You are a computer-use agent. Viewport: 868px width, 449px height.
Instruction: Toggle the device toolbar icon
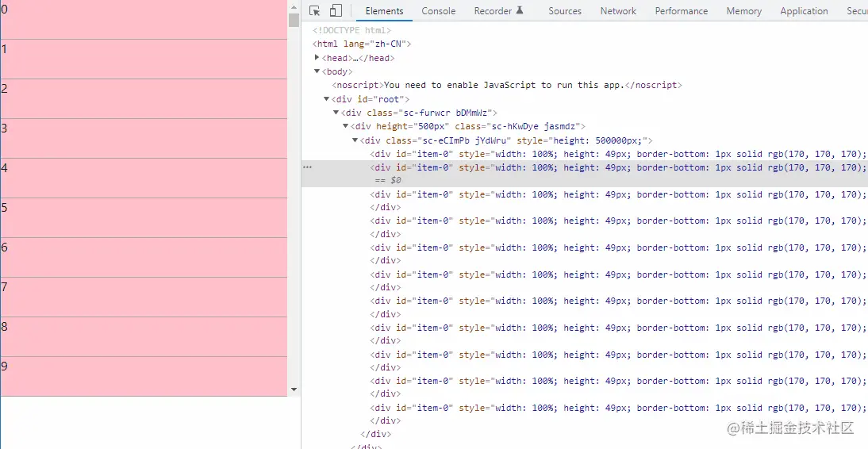point(336,10)
